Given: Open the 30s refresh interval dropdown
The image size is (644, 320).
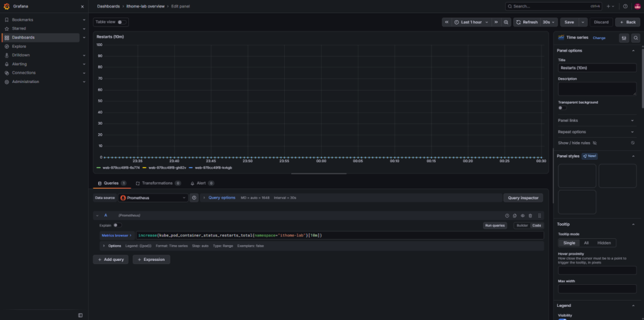Looking at the screenshot, I should click(x=548, y=22).
